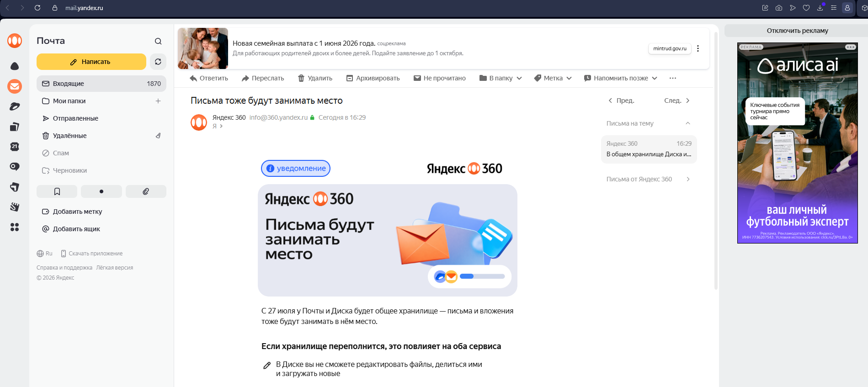Click the Alice AI football expert banner

pyautogui.click(x=797, y=143)
